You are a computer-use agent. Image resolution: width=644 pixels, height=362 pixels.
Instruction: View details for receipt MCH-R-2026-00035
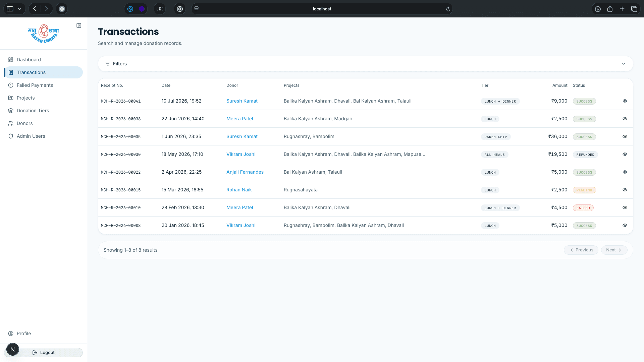click(625, 136)
